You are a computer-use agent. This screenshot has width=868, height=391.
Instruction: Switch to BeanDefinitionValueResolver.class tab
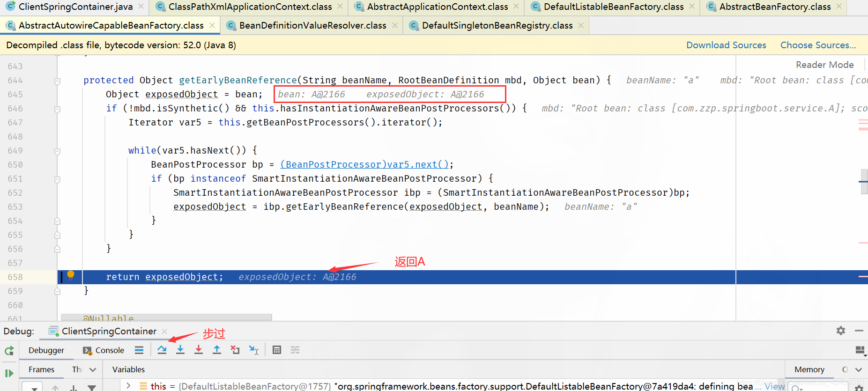[312, 25]
